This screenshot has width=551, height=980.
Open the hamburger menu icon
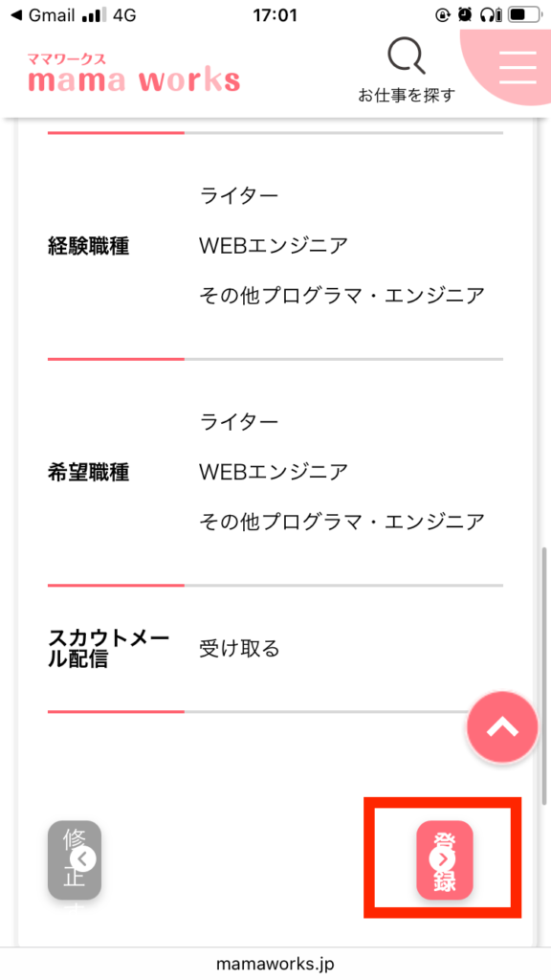[x=518, y=67]
